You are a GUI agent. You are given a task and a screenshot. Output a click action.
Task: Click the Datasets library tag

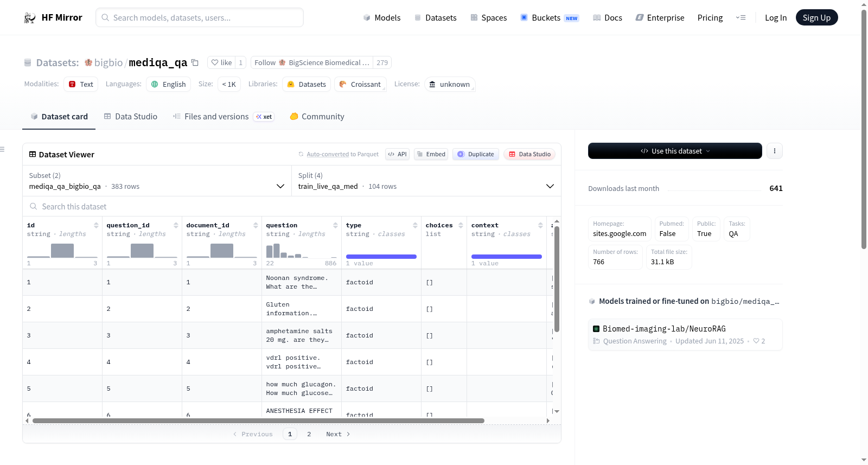click(x=307, y=84)
